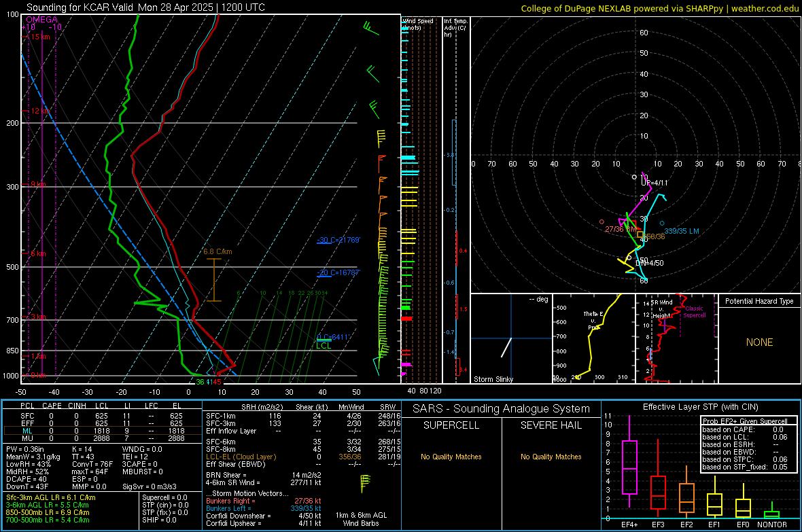The height and width of the screenshot is (532, 802).
Task: Click the 'Theta-E v. Pres' inset label
Action: point(593,320)
